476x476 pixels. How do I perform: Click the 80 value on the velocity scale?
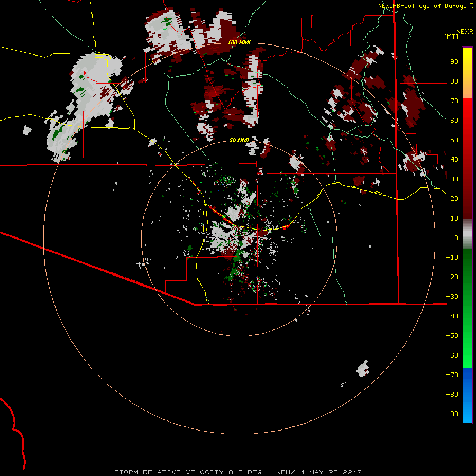coord(454,81)
